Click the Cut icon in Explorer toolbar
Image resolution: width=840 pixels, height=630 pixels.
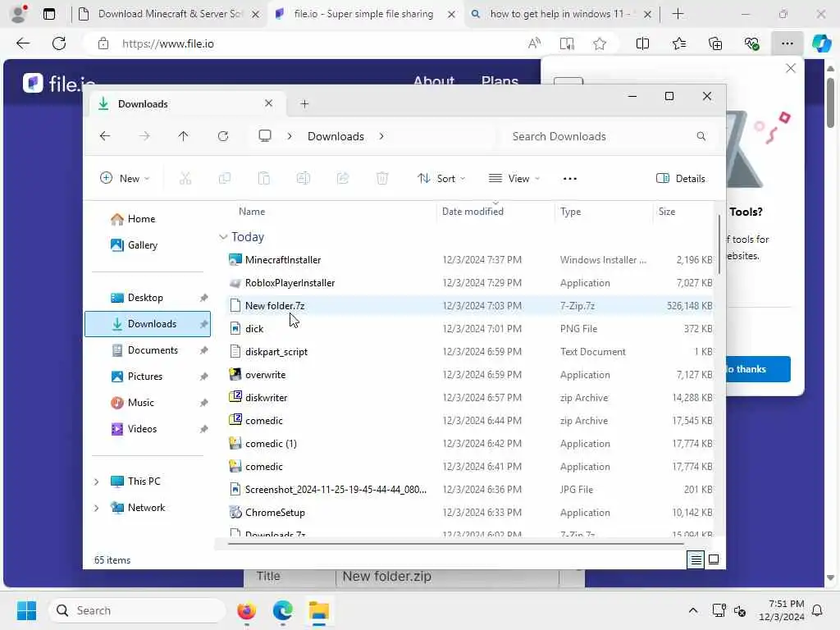tap(185, 178)
